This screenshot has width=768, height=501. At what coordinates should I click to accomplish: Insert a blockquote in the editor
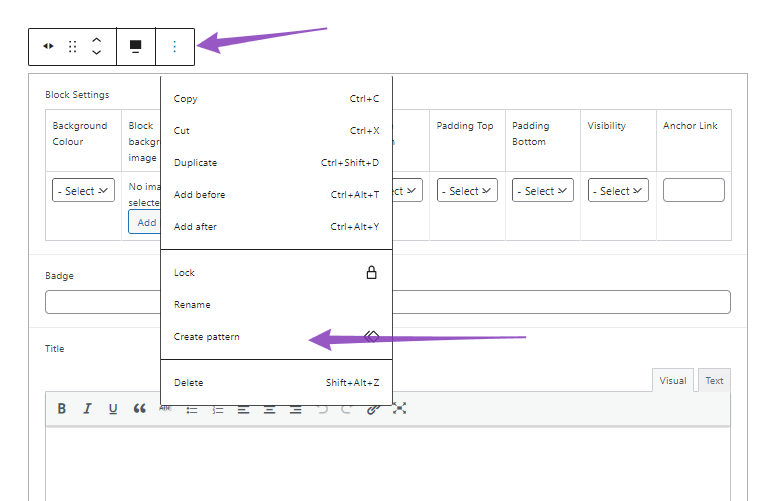click(139, 408)
